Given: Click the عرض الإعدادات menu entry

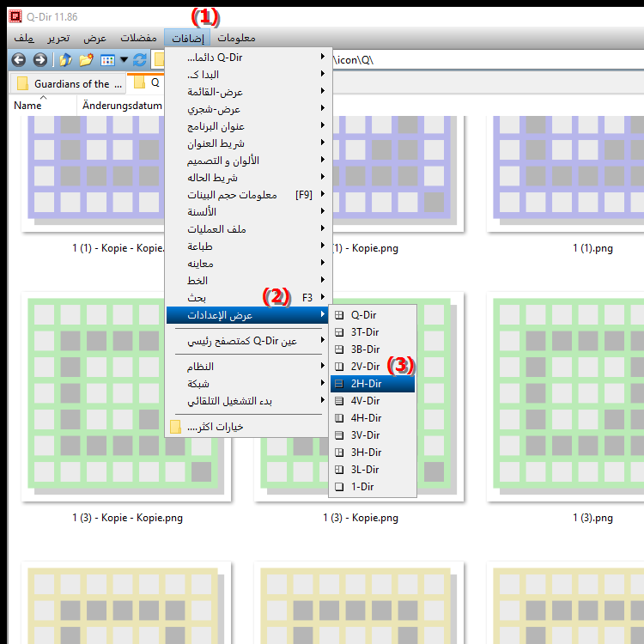Looking at the screenshot, I should coord(247,315).
